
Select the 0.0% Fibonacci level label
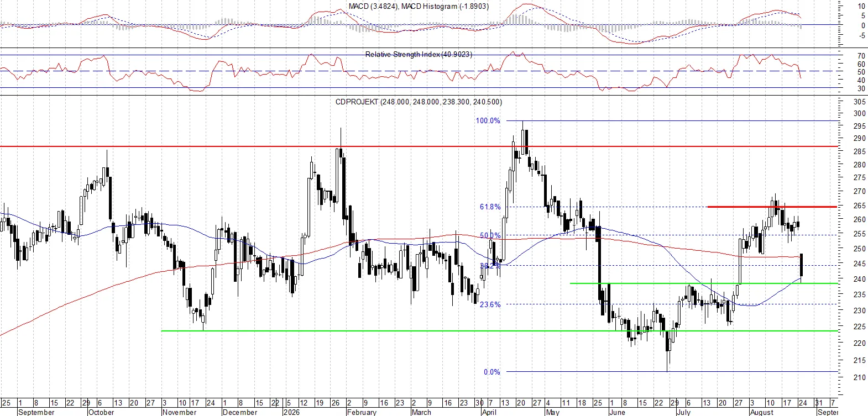492,372
